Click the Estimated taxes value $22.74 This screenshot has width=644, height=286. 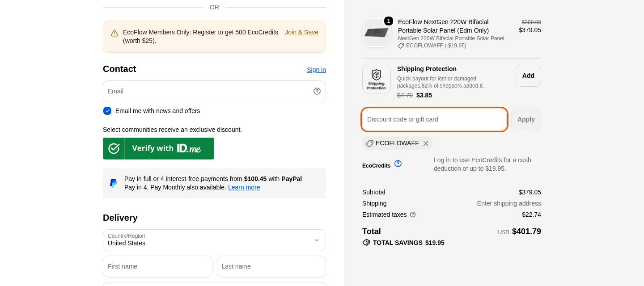pyautogui.click(x=531, y=215)
